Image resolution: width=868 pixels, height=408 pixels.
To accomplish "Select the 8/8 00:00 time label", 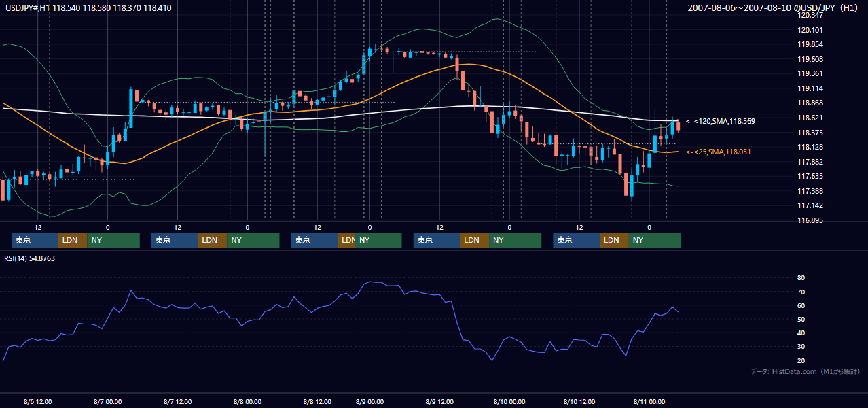I will click(247, 401).
